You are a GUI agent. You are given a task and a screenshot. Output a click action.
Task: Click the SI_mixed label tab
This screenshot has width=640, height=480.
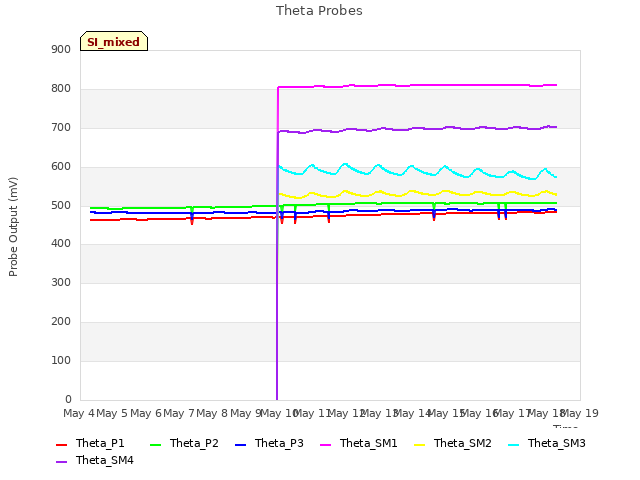pos(114,41)
